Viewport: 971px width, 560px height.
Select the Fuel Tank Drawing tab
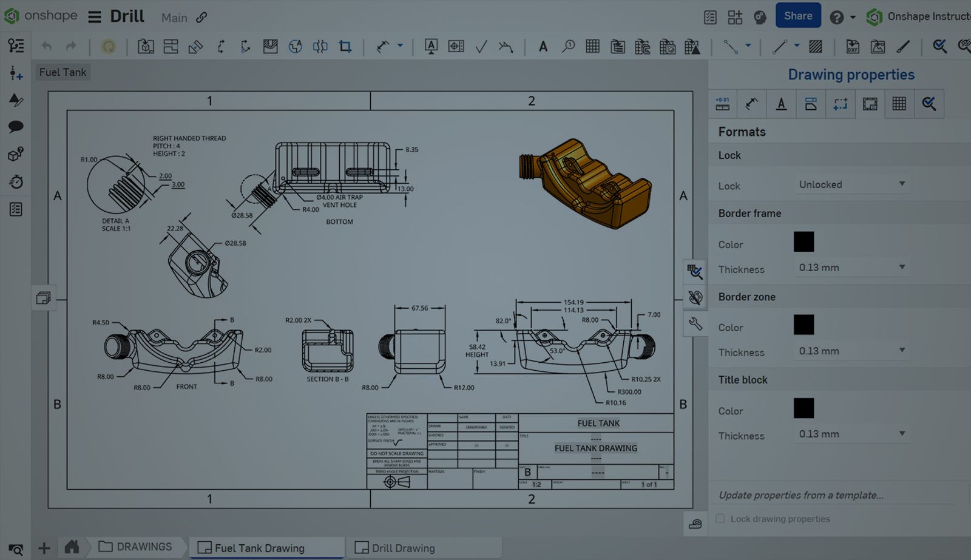pos(259,548)
